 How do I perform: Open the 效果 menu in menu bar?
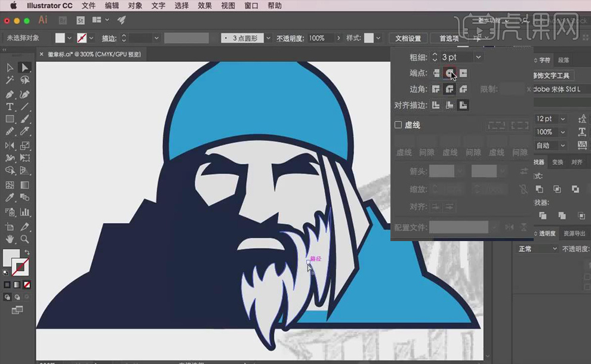(x=205, y=6)
